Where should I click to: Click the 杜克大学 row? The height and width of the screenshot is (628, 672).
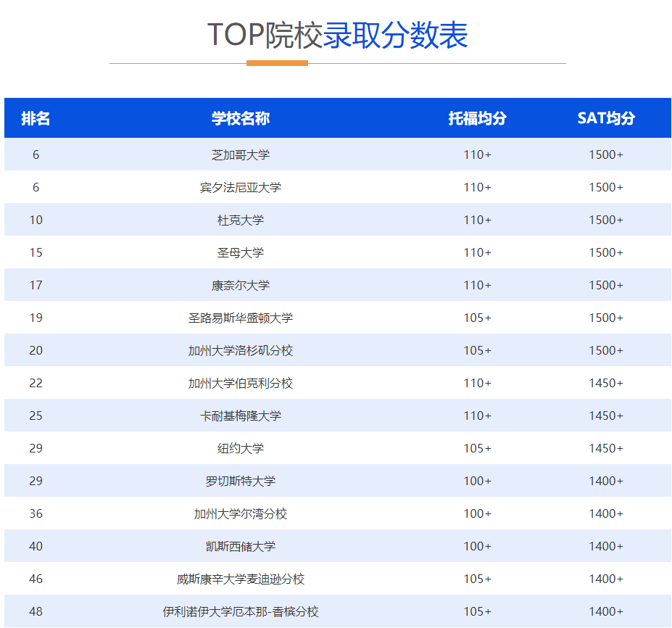coord(241,220)
